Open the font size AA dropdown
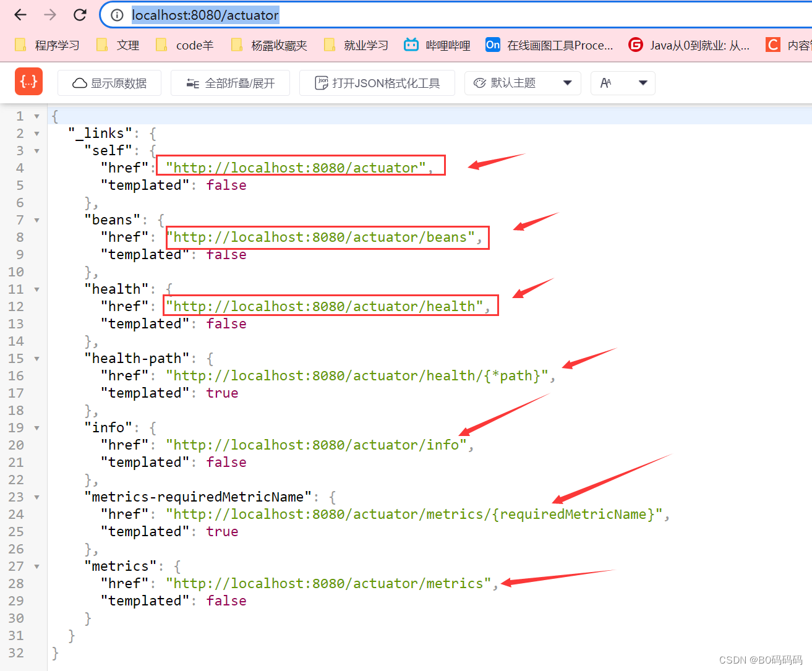This screenshot has height=671, width=812. click(x=623, y=83)
